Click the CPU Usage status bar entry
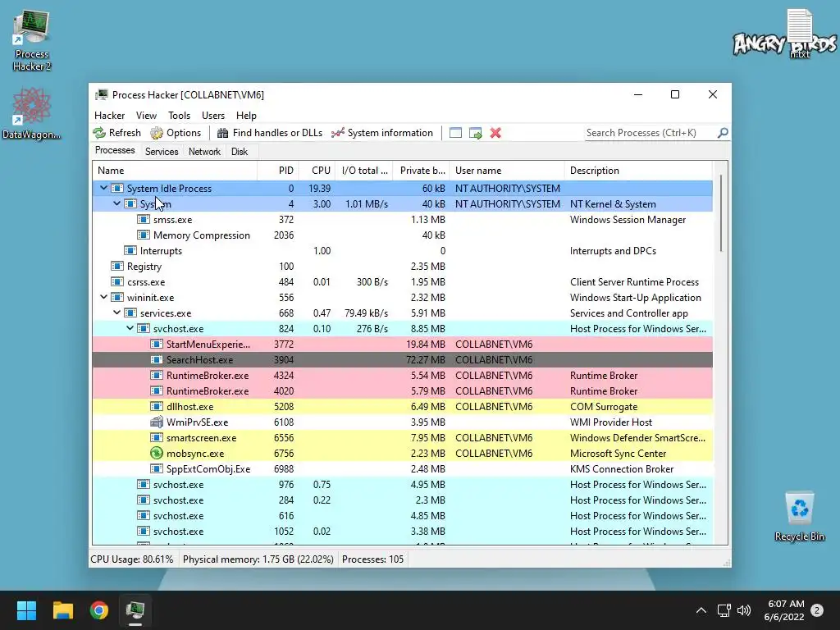Screen dimensions: 840x630 click(132, 559)
